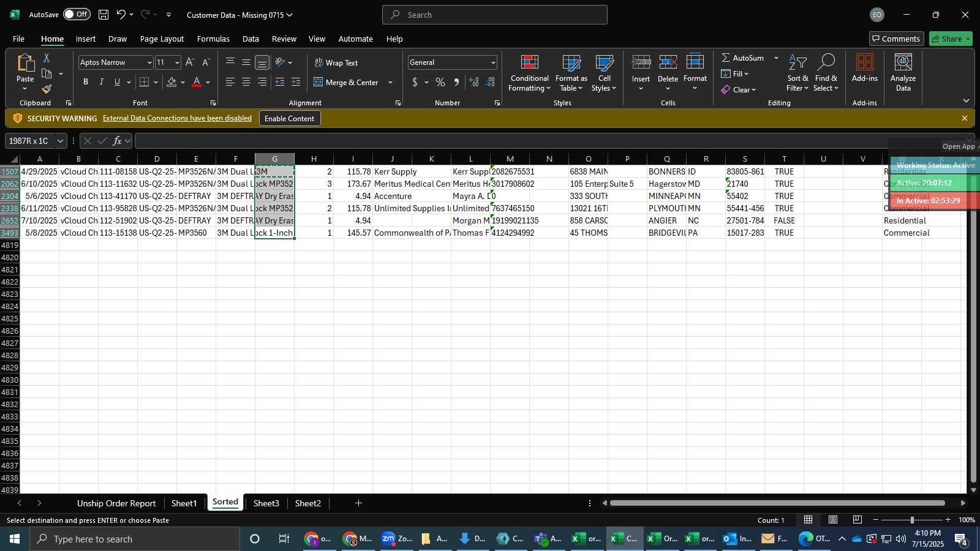The width and height of the screenshot is (980, 551).
Task: Switch to Page Break Preview in status bar
Action: pyautogui.click(x=858, y=520)
